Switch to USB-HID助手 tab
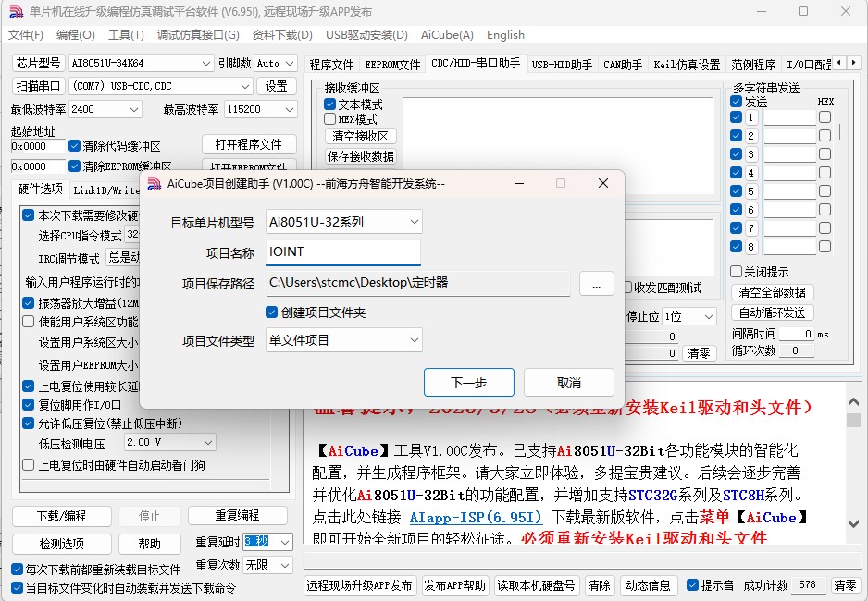868x601 pixels. pos(562,65)
